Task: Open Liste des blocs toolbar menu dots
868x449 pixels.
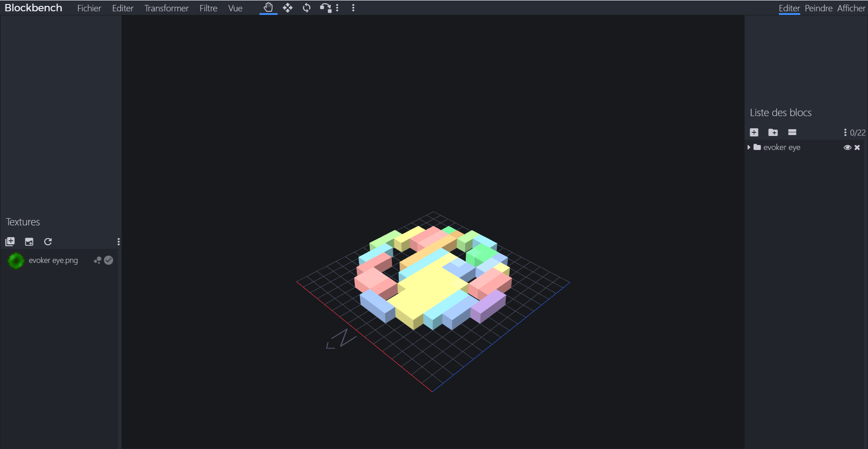Action: [x=845, y=132]
